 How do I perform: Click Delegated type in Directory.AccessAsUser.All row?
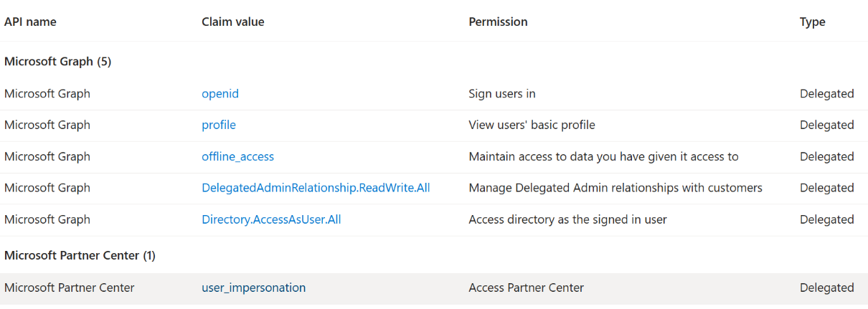[x=827, y=219]
